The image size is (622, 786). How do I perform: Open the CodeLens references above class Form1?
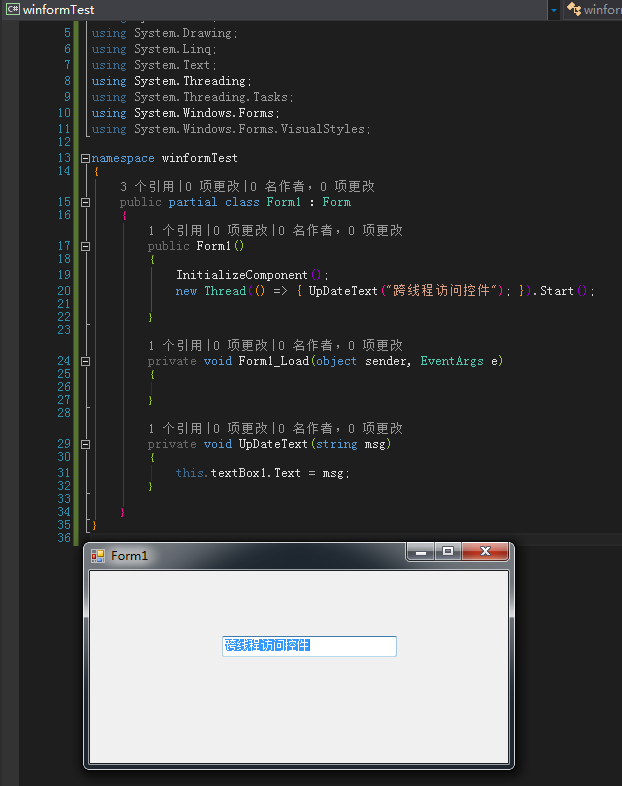click(x=247, y=186)
